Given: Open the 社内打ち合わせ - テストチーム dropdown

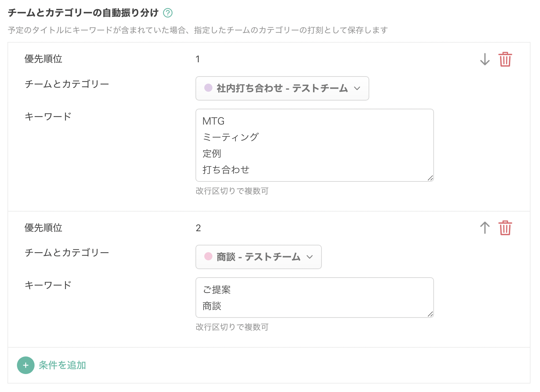Looking at the screenshot, I should (282, 88).
